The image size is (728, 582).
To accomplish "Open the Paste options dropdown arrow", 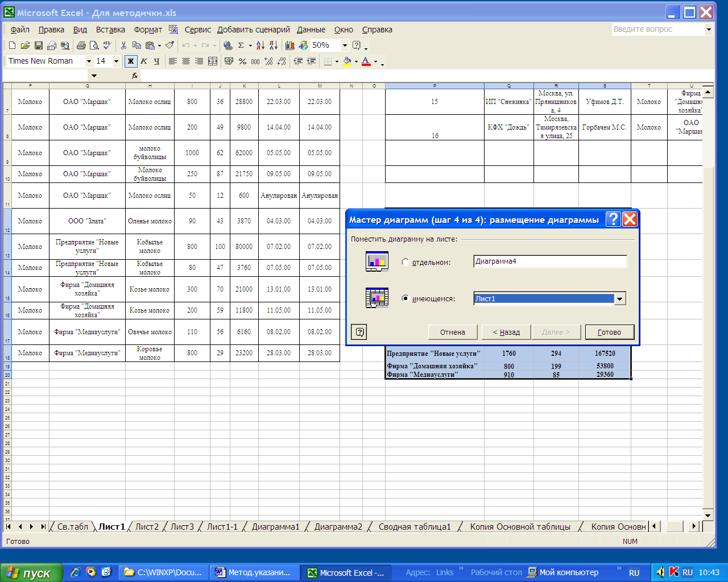I will [x=159, y=45].
